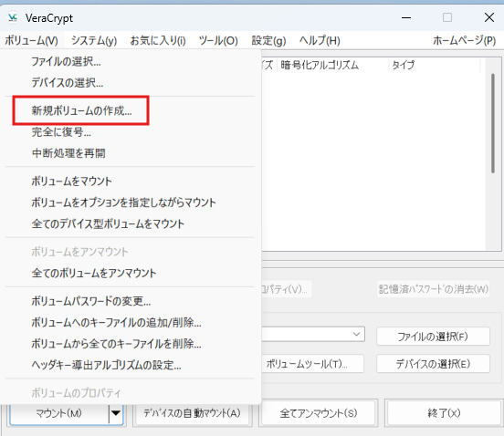Open the システム(y) menu
The width and height of the screenshot is (504, 436).
94,41
